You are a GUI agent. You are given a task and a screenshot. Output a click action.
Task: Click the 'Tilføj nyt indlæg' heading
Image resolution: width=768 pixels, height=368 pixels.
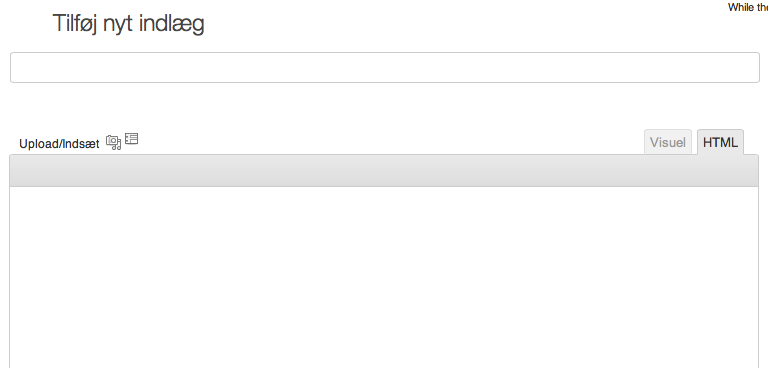click(128, 24)
